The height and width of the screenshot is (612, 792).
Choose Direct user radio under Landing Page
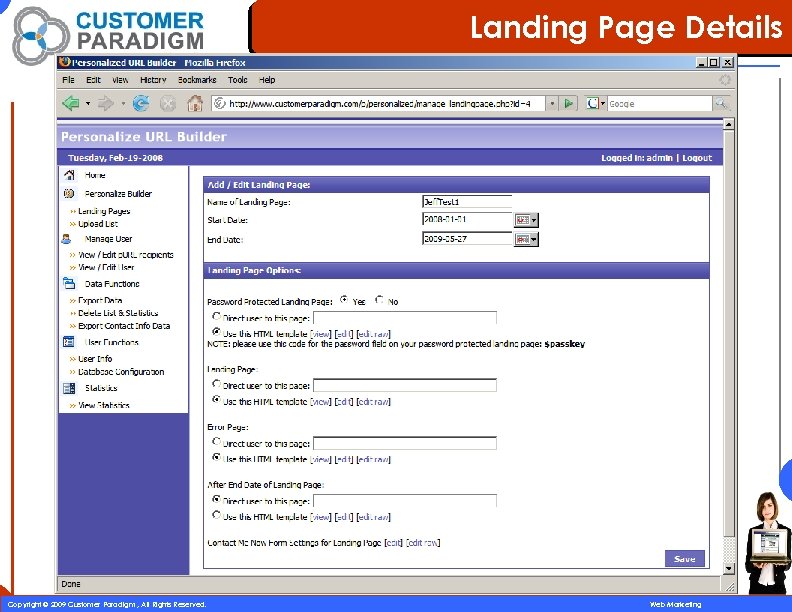[x=216, y=384]
